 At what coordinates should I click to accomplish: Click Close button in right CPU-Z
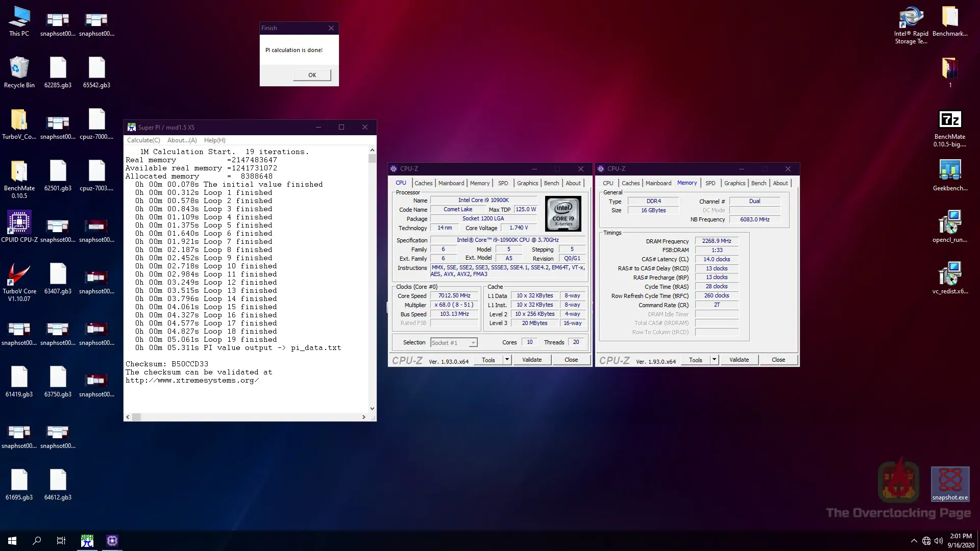(778, 360)
